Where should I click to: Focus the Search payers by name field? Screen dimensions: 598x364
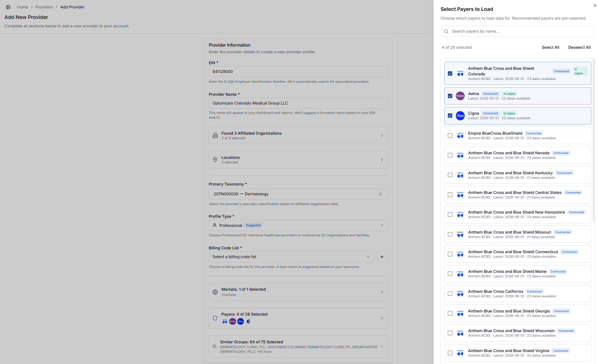[x=518, y=31]
